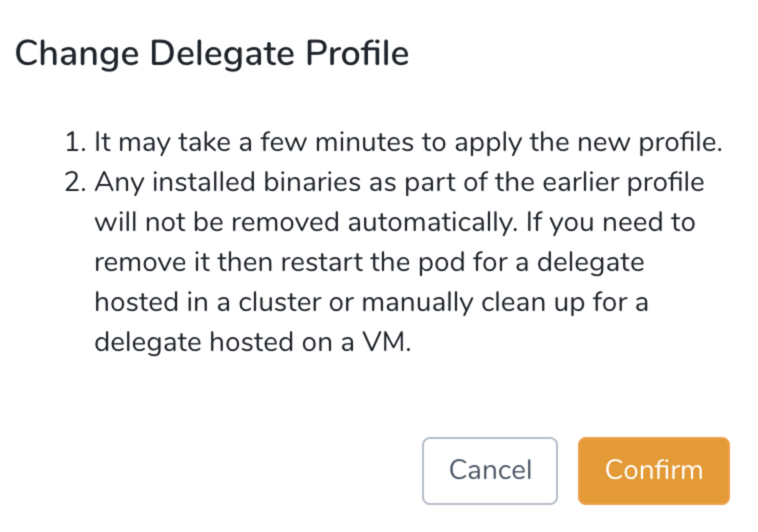This screenshot has height=532, width=758.
Task: Click the word 'VM.' ending the message
Action: point(387,342)
